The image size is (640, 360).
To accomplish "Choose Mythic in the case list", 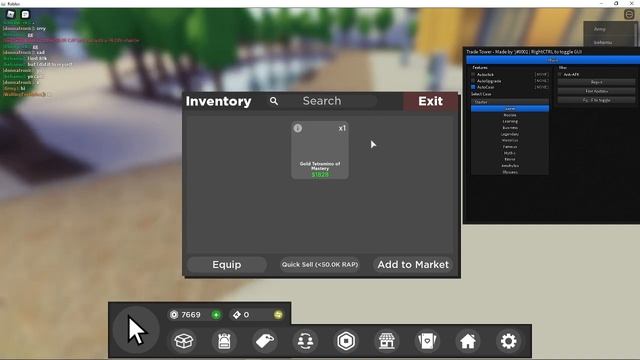I will point(510,153).
